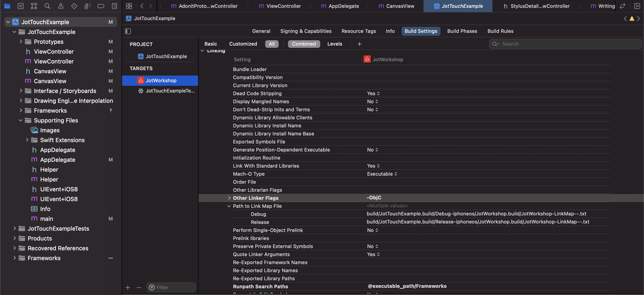Expand the Prototypes group
This screenshot has width=644, height=295.
click(21, 42)
